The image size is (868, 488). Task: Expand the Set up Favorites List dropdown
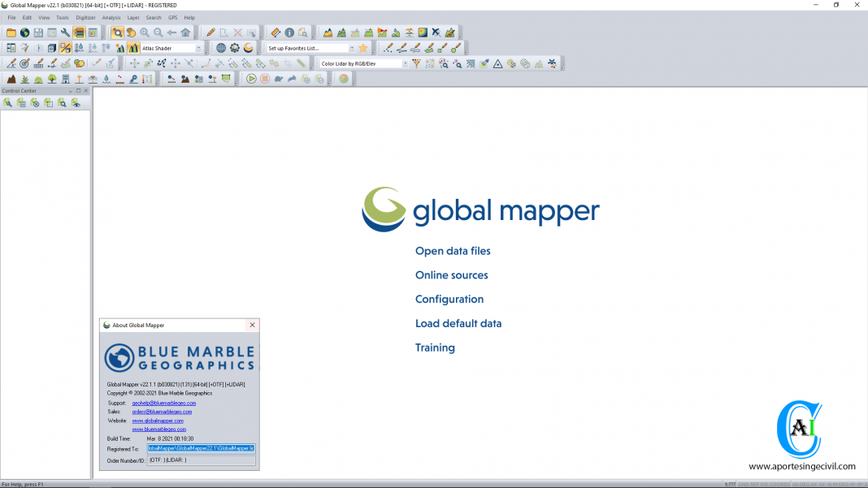(x=352, y=47)
